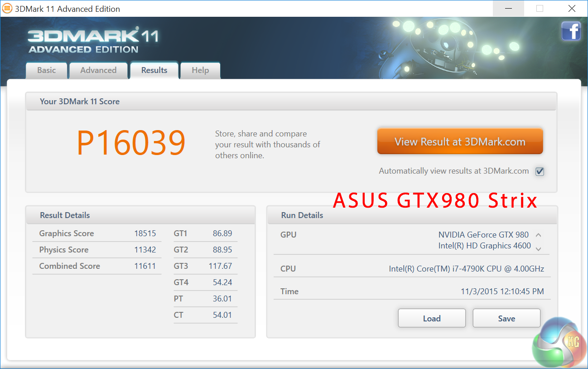This screenshot has width=588, height=369.
Task: Click Intel(R) HD Graphics 4600 entry
Action: (484, 246)
